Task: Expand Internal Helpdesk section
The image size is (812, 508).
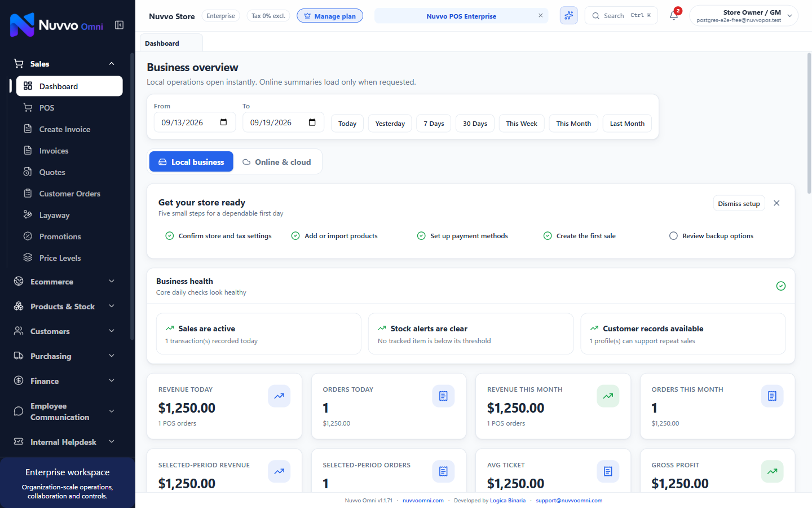Action: coord(65,442)
